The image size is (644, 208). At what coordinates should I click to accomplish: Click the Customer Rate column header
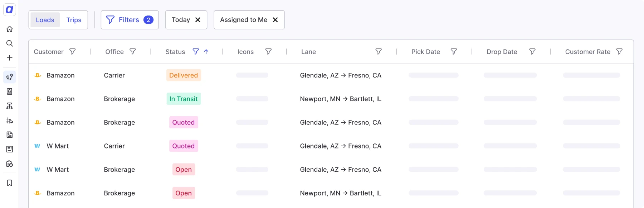[588, 52]
